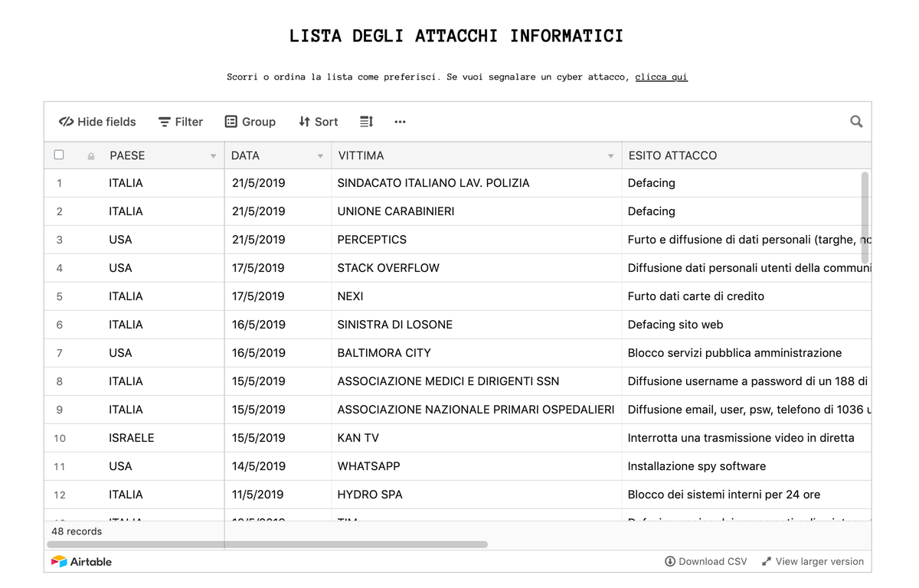Open the VITTIMA column dropdown arrow
The width and height of the screenshot is (919, 588).
click(610, 155)
